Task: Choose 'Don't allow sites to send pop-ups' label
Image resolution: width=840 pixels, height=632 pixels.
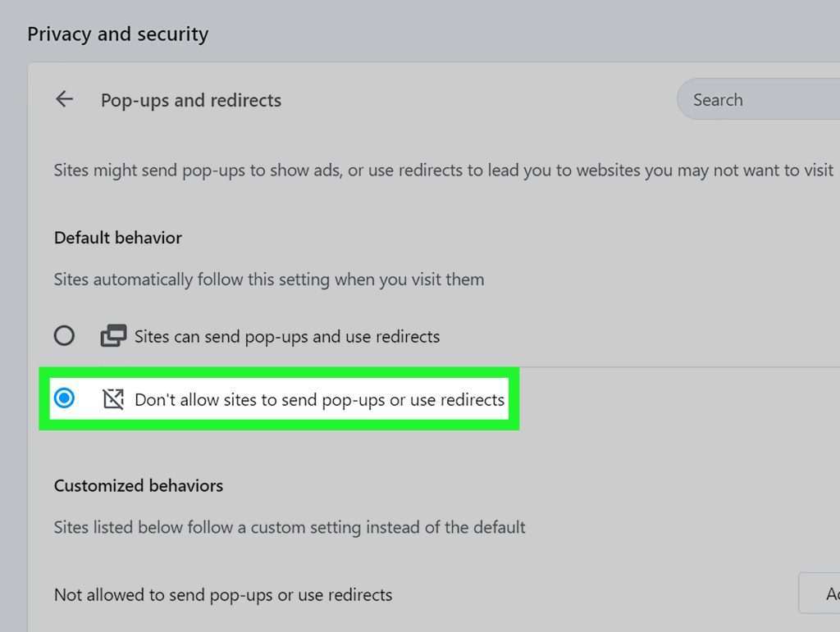Action: click(319, 400)
